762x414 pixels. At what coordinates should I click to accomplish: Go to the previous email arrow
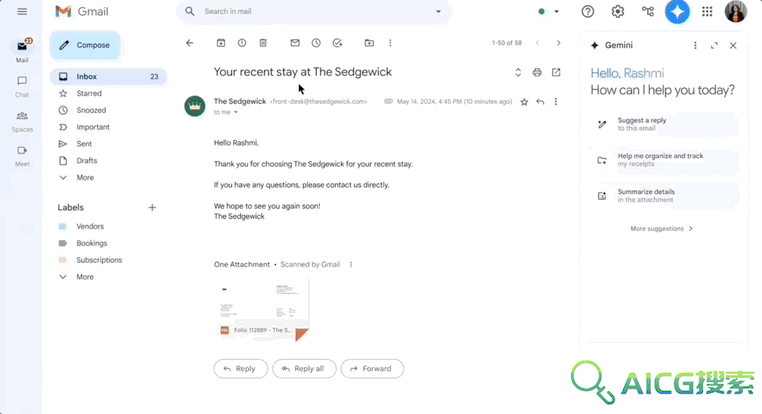point(537,43)
